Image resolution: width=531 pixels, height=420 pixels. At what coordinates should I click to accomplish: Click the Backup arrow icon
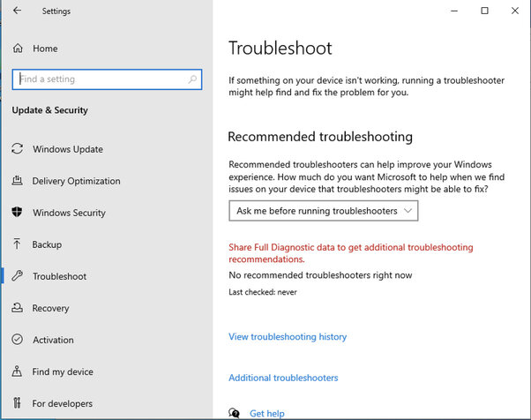17,244
